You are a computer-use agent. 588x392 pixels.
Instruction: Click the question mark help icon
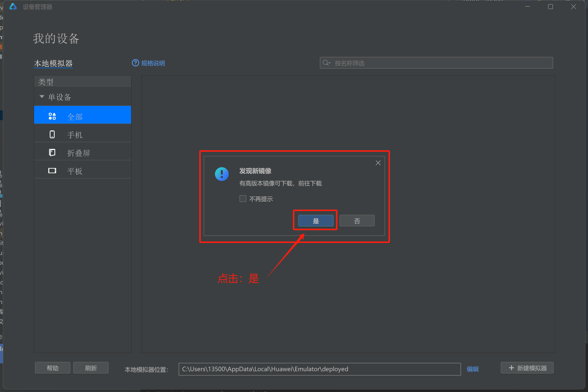tap(135, 63)
